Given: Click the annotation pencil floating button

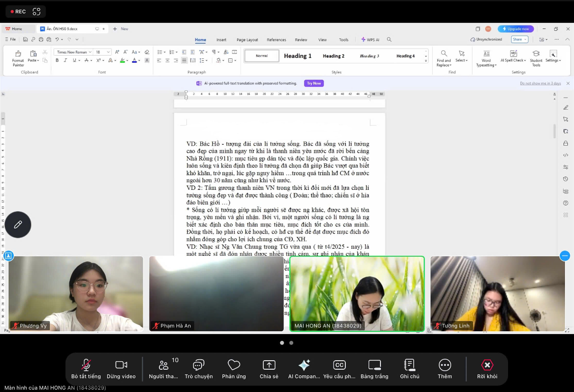Looking at the screenshot, I should click(x=18, y=224).
